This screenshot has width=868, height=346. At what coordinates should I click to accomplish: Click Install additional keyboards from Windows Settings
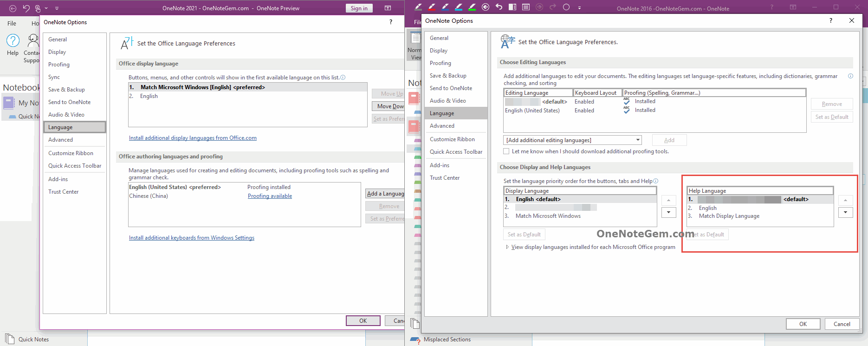[192, 238]
